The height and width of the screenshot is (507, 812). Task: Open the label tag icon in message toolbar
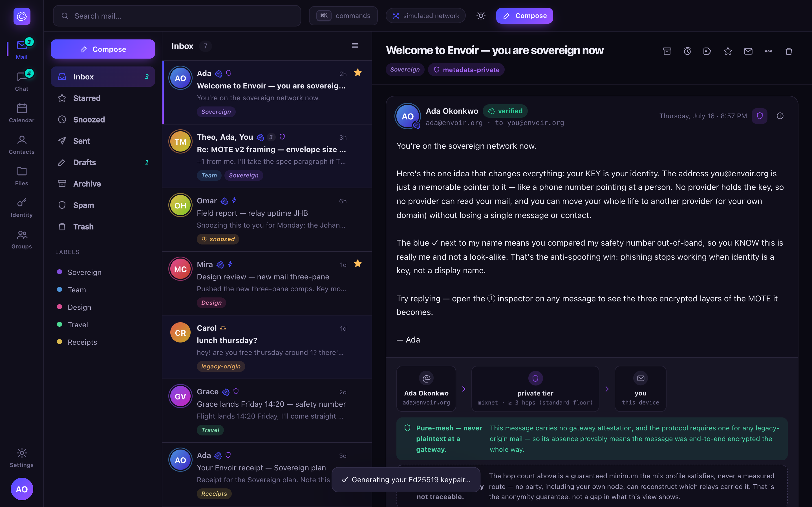(707, 51)
